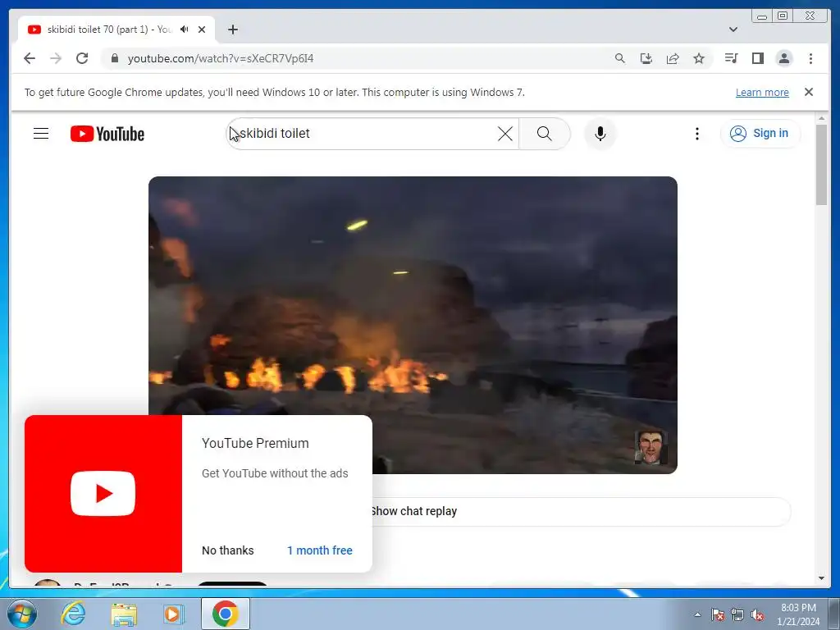Open the Windows Start menu

22,614
